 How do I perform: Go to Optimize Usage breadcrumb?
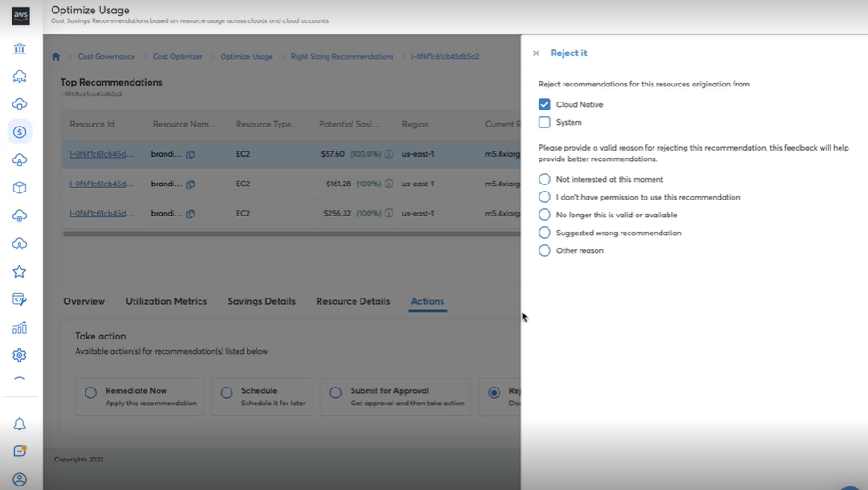(x=247, y=56)
